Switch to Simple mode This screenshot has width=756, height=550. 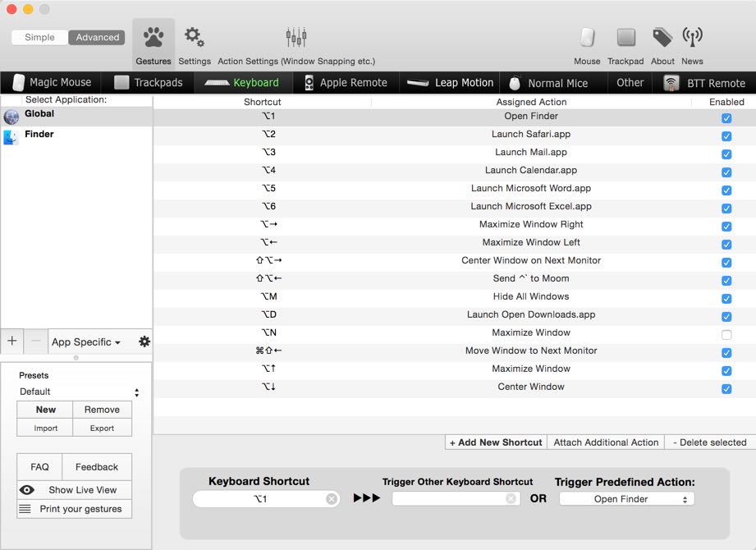click(39, 37)
